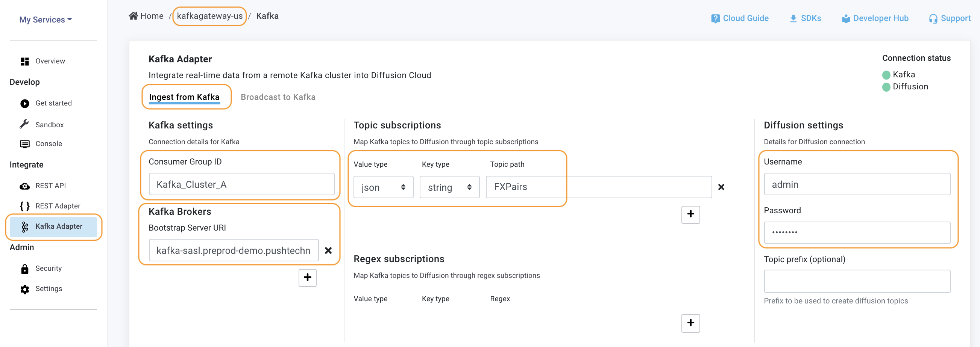Click the REST Adapter braces icon

[25, 206]
